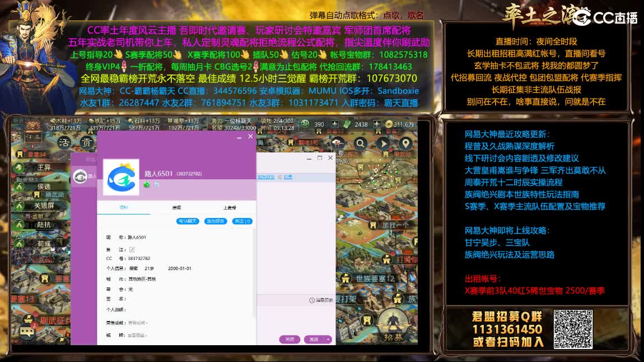
Task: Maximize the chat window
Action: pyautogui.click(x=320, y=158)
